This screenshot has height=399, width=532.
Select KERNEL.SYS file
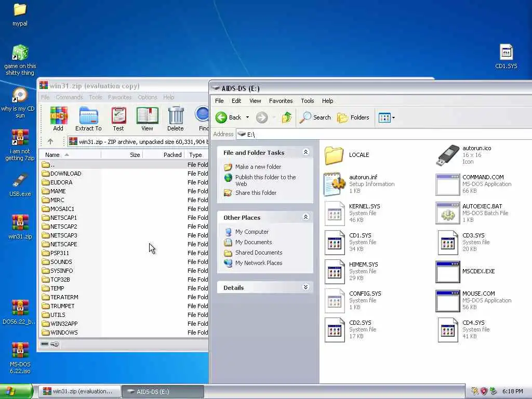pyautogui.click(x=353, y=213)
